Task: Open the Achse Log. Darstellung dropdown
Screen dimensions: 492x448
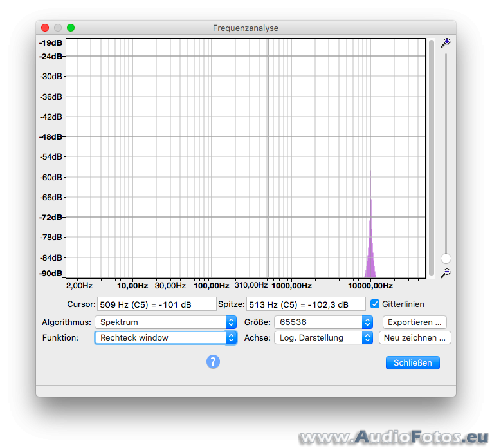Action: (x=323, y=338)
